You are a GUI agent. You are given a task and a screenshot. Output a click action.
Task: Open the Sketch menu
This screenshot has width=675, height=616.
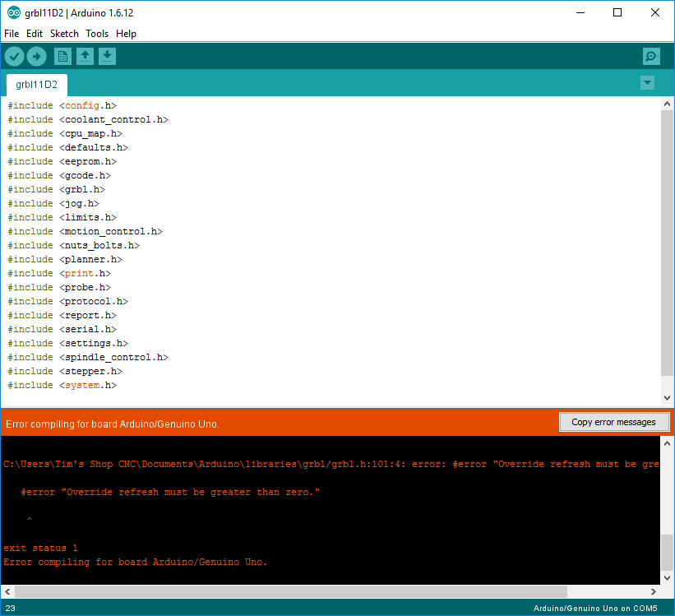point(65,34)
